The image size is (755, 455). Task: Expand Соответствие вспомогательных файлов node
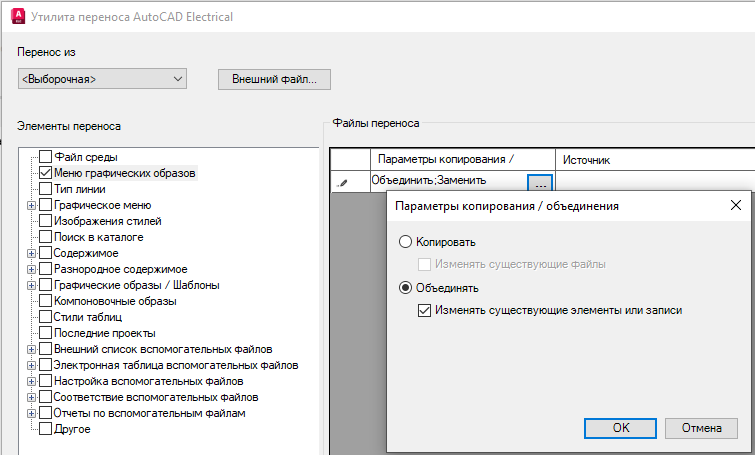tap(31, 398)
